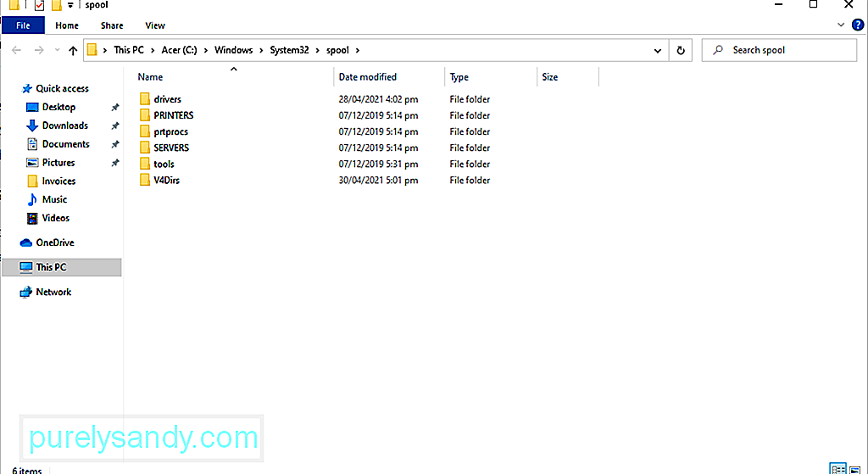Open Videos in navigation pane
868x474 pixels.
55,218
